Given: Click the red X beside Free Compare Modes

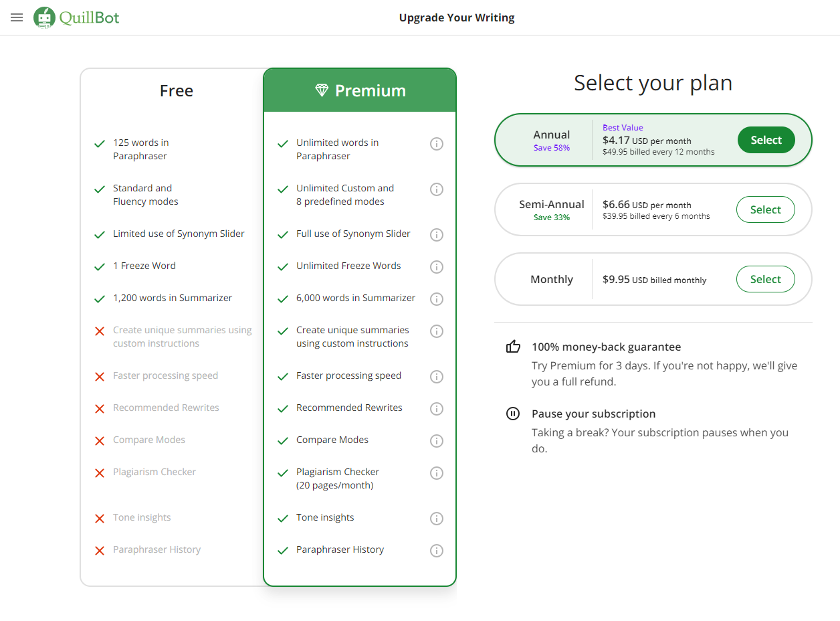Looking at the screenshot, I should click(x=100, y=441).
